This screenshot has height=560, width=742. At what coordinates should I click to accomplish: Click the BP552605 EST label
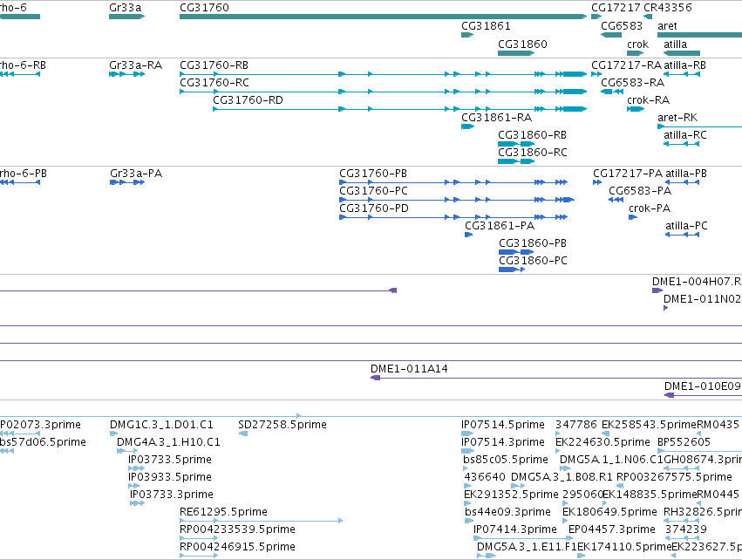(x=684, y=442)
